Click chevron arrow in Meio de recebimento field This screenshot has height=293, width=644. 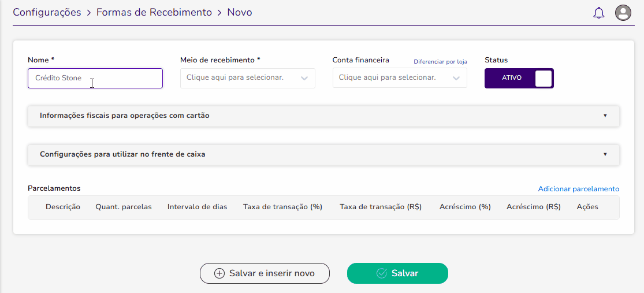pyautogui.click(x=304, y=79)
